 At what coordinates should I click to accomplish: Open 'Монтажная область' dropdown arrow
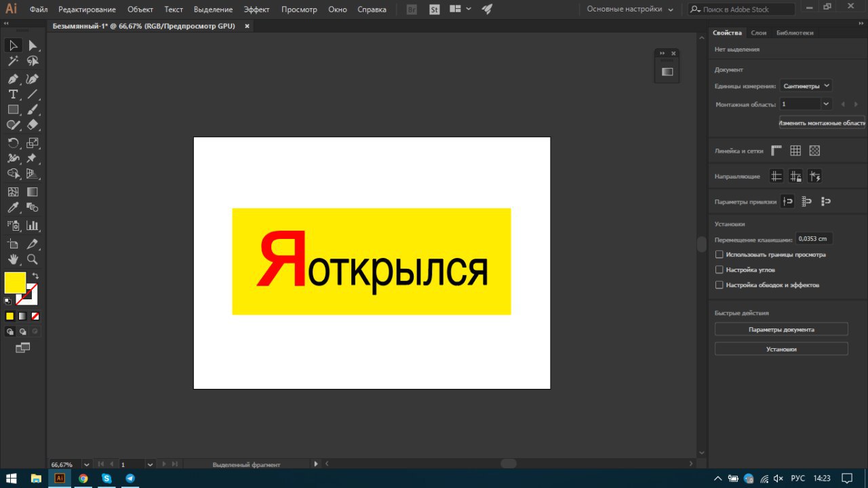pyautogui.click(x=825, y=105)
